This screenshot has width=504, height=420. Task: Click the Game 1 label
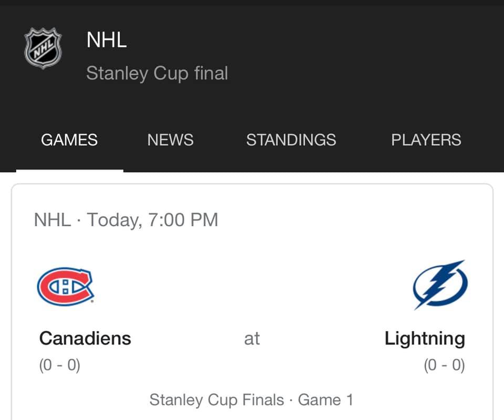(325, 400)
